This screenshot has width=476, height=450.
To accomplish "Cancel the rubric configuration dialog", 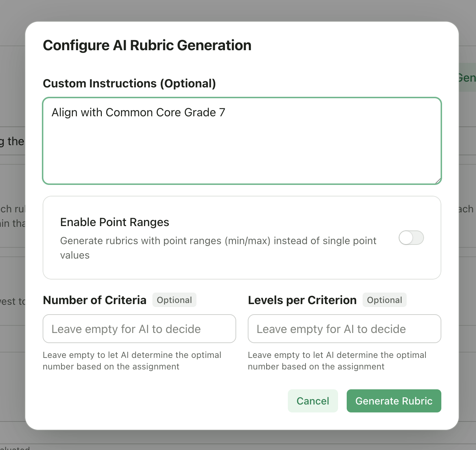I will tap(313, 401).
